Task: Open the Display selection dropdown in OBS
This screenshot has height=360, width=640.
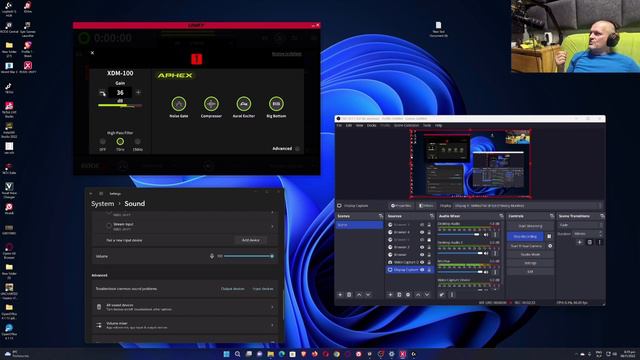Action: click(528, 206)
